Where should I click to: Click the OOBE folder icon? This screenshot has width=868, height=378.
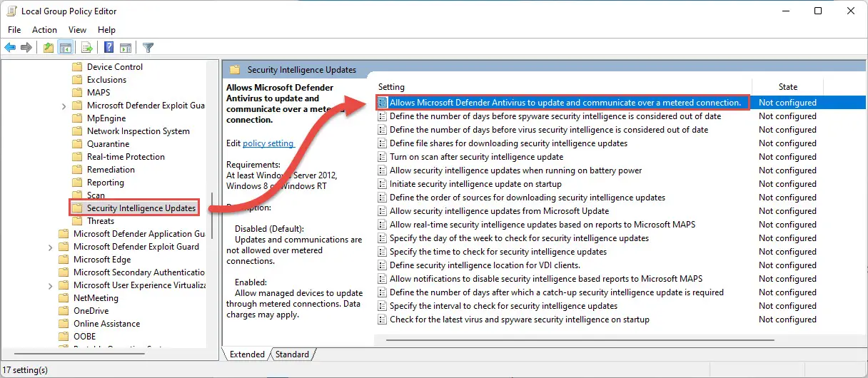tap(64, 337)
